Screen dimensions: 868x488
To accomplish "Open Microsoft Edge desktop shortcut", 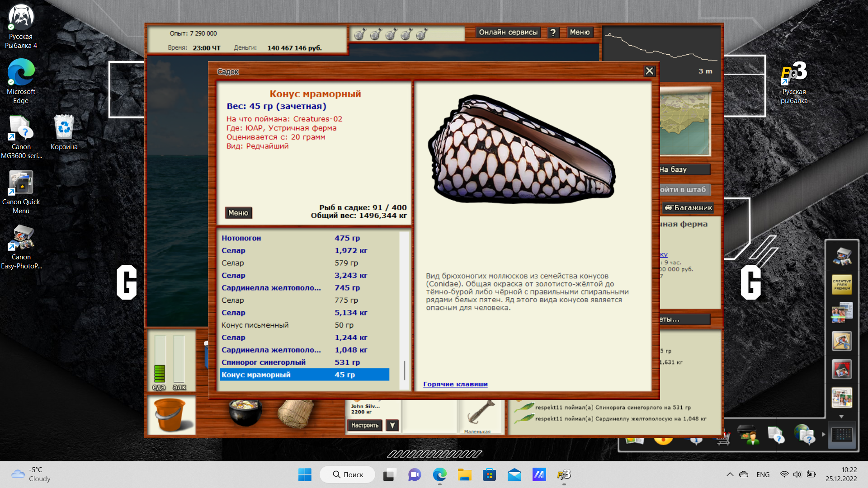I will point(21,82).
